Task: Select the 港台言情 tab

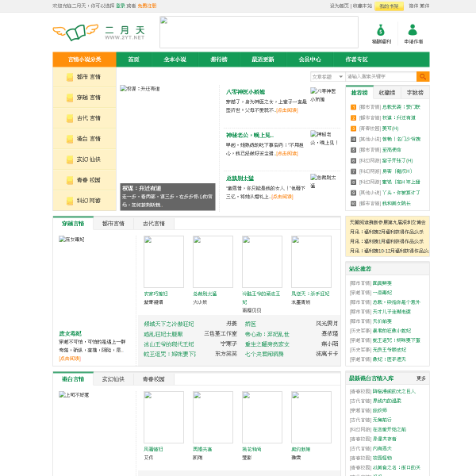Action: (73, 379)
